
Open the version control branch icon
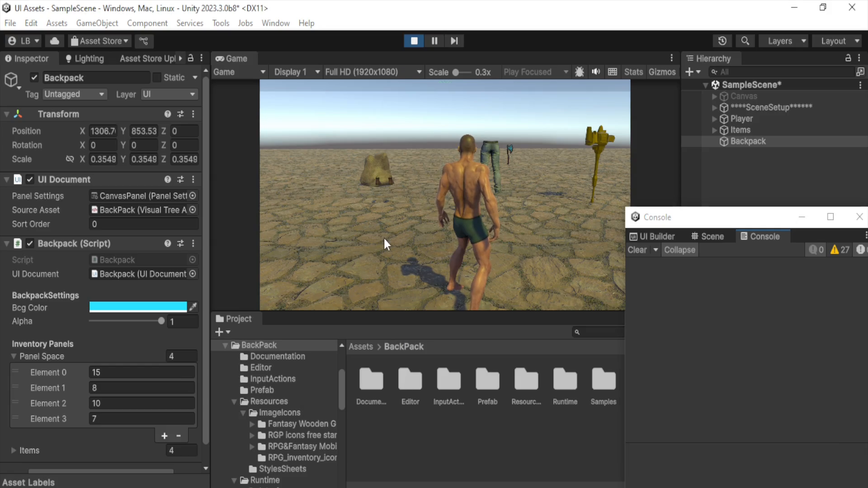(144, 41)
